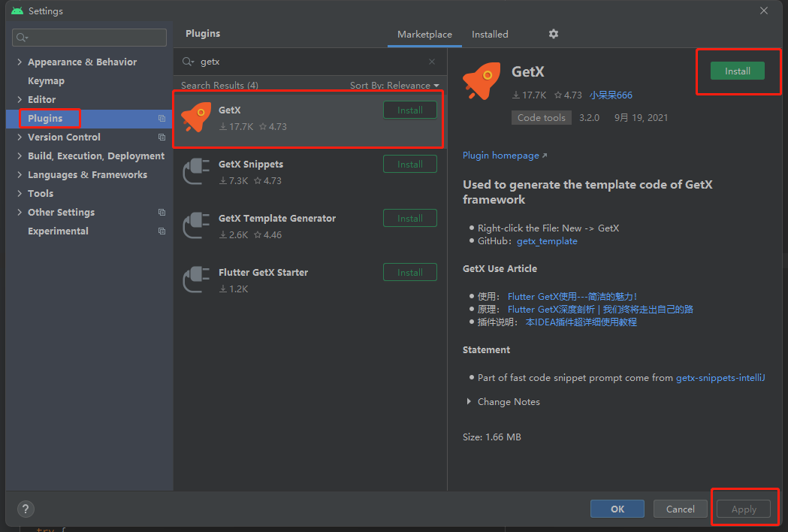This screenshot has width=788, height=532.
Task: Click the plugin search magnifier icon
Action: tap(188, 62)
